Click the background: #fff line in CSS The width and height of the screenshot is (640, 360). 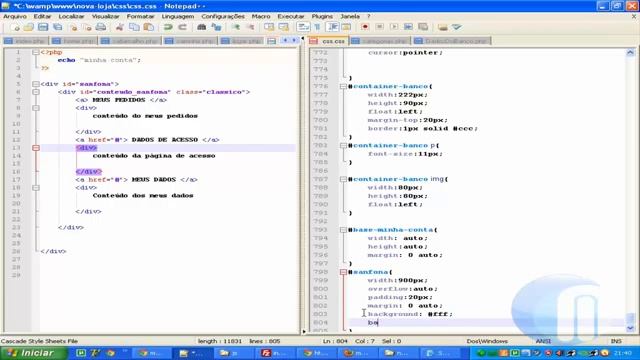point(410,314)
